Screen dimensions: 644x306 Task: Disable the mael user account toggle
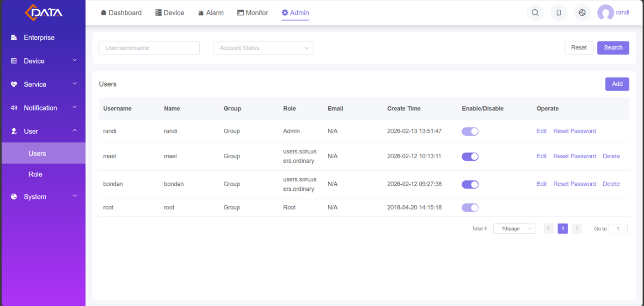tap(470, 157)
